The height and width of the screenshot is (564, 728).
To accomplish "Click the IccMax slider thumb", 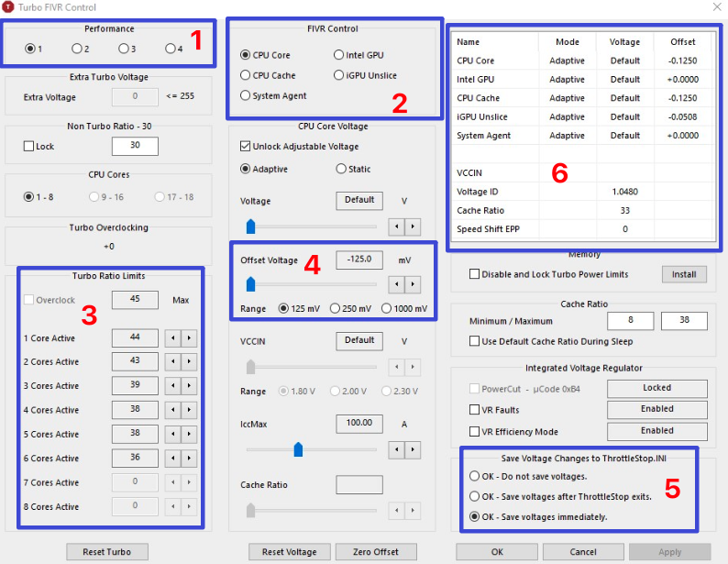I will pos(298,449).
